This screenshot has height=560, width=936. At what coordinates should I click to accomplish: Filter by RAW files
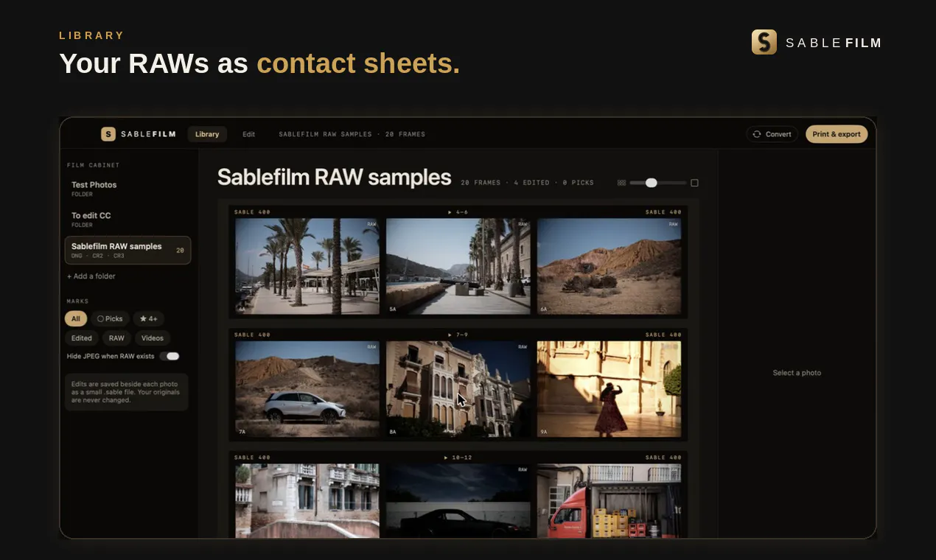click(116, 338)
